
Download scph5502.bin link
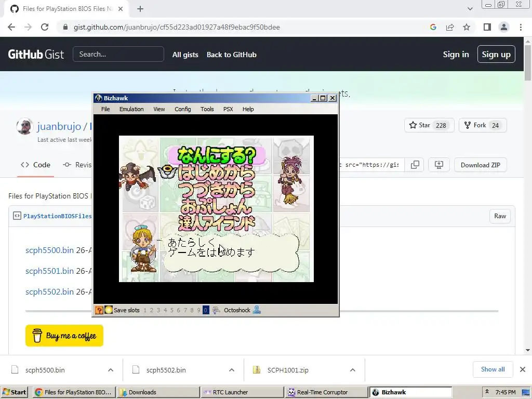tap(49, 291)
